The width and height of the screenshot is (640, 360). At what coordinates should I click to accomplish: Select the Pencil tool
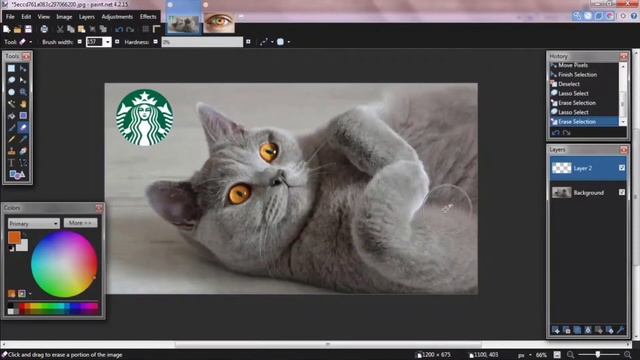[11, 139]
